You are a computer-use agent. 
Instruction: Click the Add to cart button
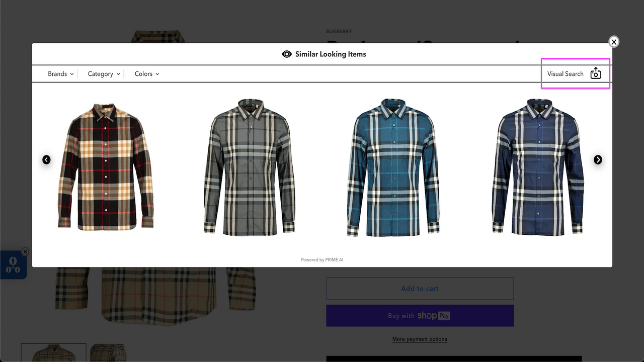(420, 289)
